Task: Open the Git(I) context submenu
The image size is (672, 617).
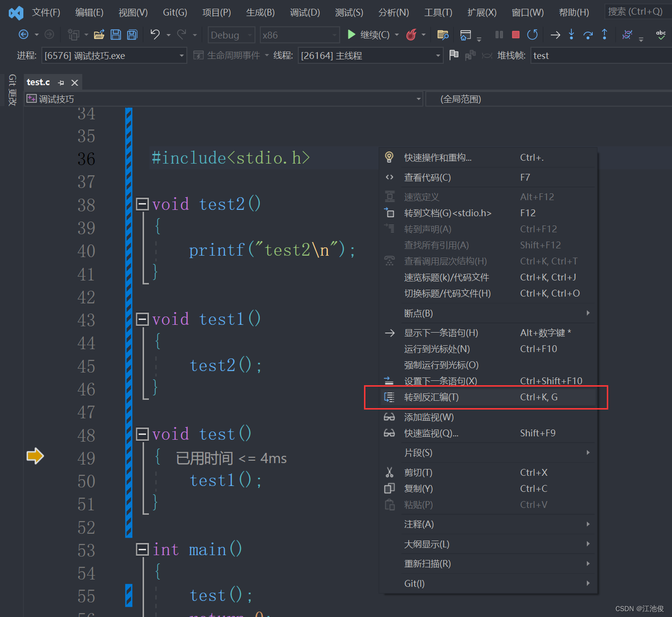Action: 489,584
